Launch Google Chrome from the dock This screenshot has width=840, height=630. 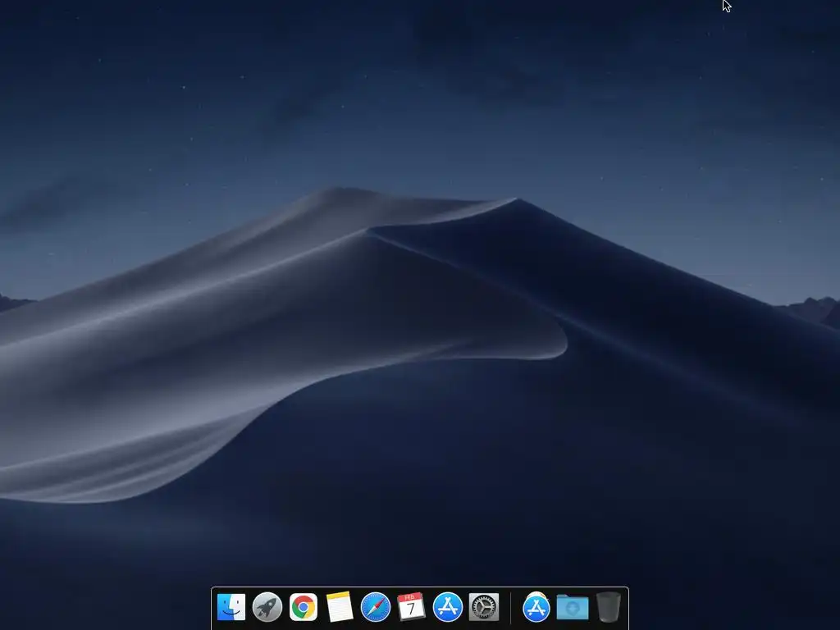click(x=304, y=607)
